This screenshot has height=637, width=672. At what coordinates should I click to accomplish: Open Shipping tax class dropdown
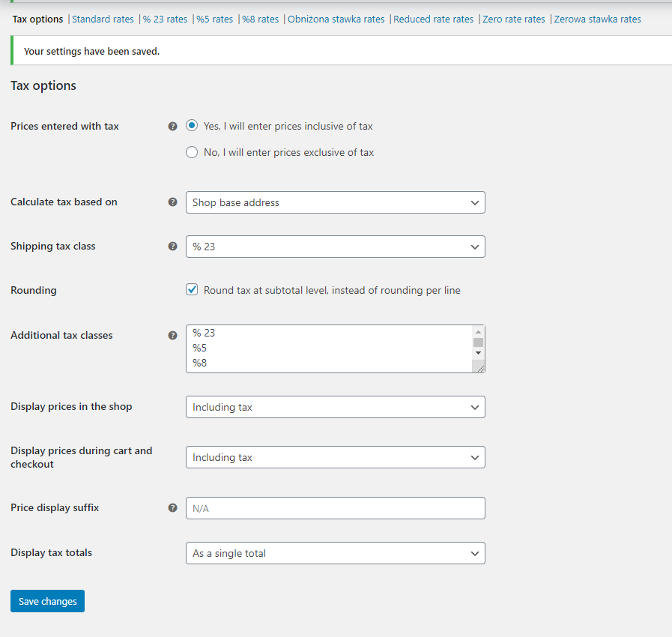335,247
